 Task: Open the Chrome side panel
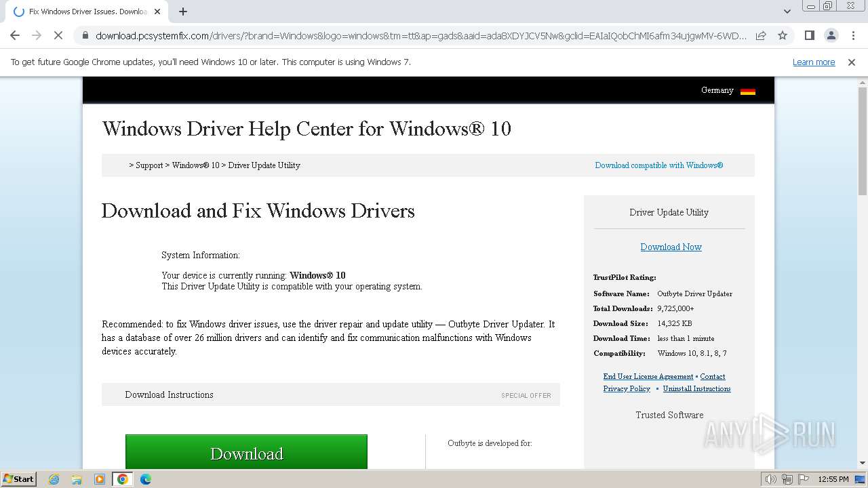809,35
